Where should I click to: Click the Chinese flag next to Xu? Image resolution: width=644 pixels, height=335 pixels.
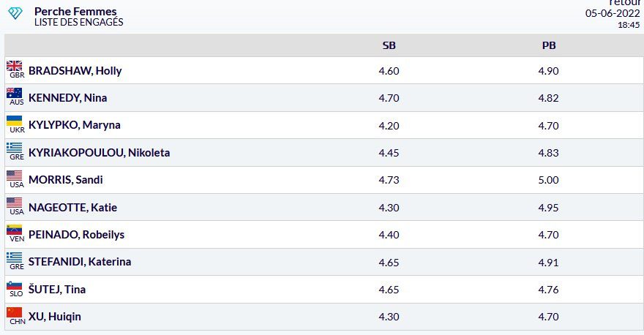click(x=15, y=312)
